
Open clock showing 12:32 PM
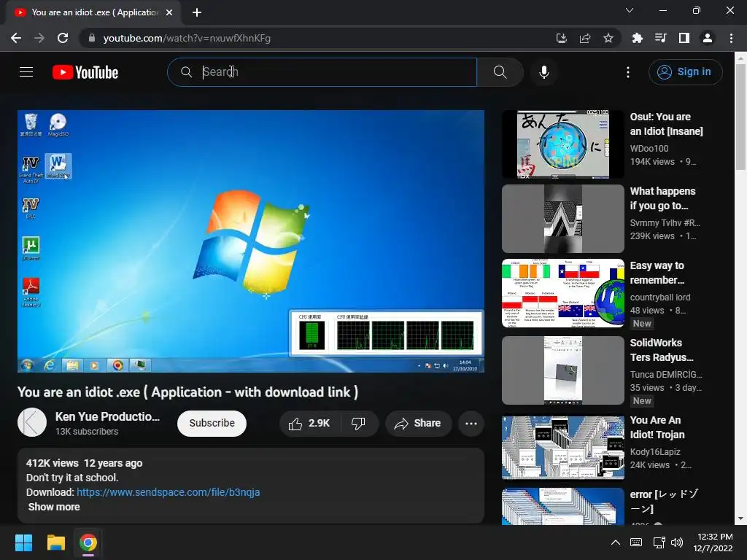[x=713, y=542]
